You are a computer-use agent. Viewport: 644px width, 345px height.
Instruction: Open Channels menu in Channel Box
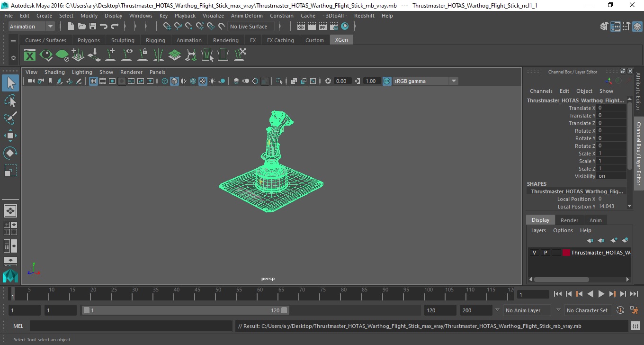tap(541, 91)
